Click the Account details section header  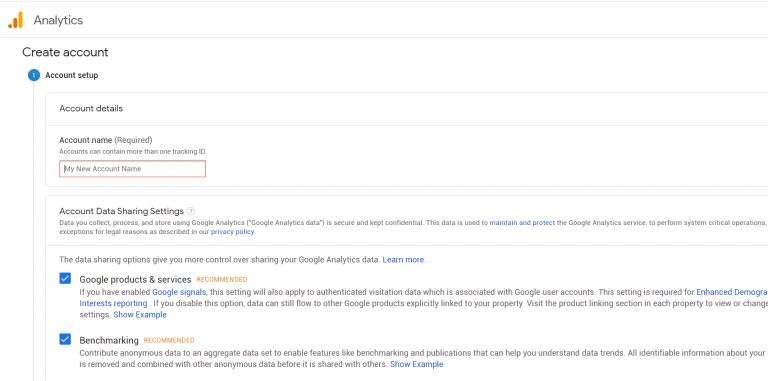tap(91, 109)
